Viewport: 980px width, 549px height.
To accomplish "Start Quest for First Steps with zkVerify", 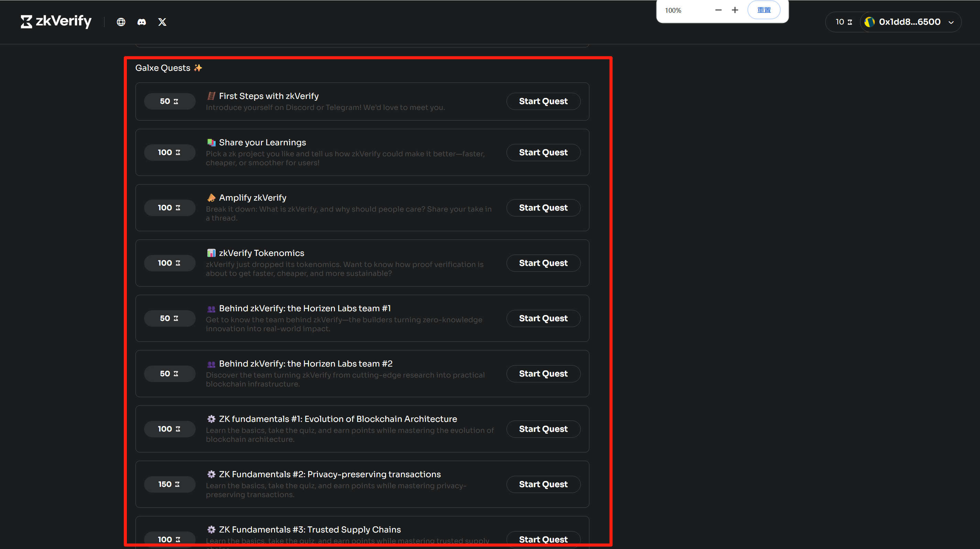I will [x=543, y=101].
